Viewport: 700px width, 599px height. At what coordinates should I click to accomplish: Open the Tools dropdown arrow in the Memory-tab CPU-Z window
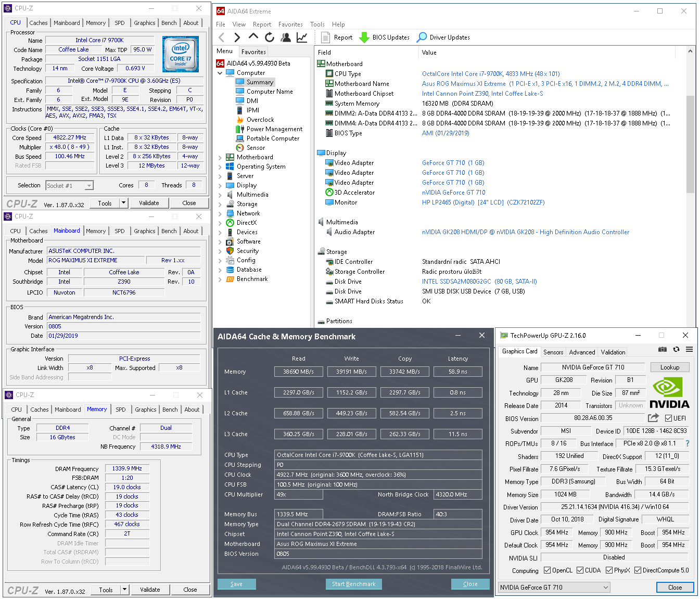[124, 590]
